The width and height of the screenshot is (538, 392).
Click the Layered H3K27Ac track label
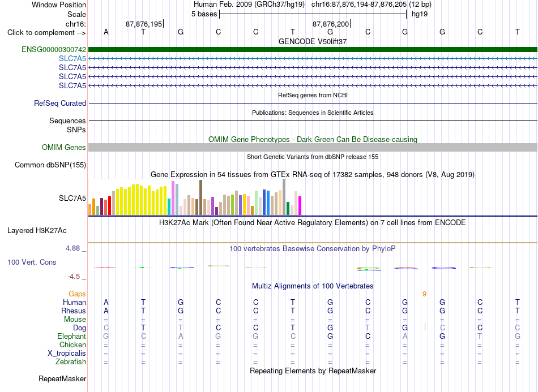coord(37,231)
